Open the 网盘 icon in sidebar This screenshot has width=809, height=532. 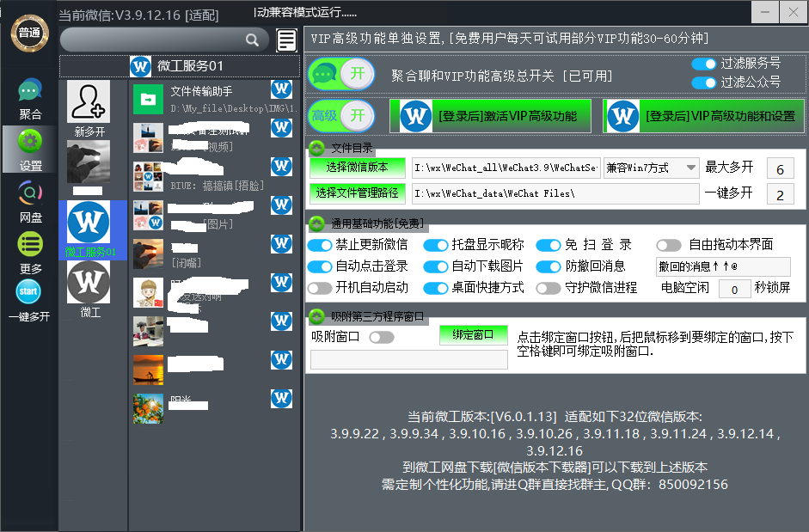(30, 193)
